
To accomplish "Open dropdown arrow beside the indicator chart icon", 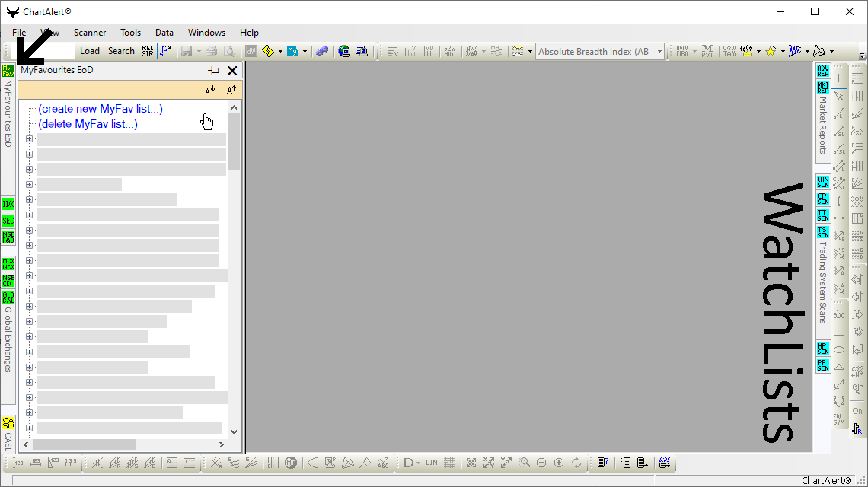I will [x=530, y=52].
